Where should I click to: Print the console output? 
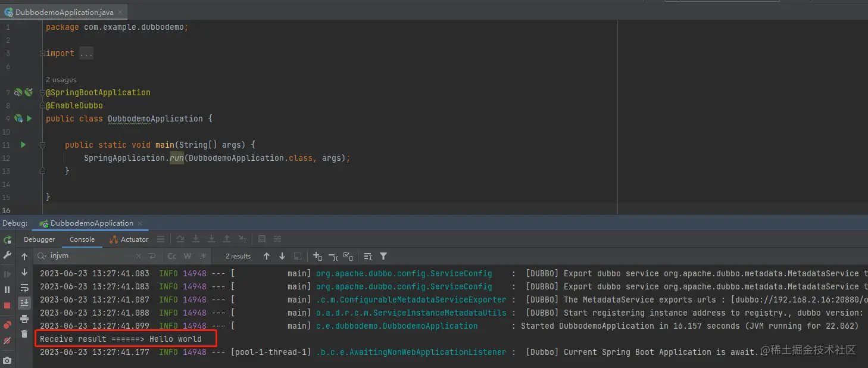coord(24,319)
